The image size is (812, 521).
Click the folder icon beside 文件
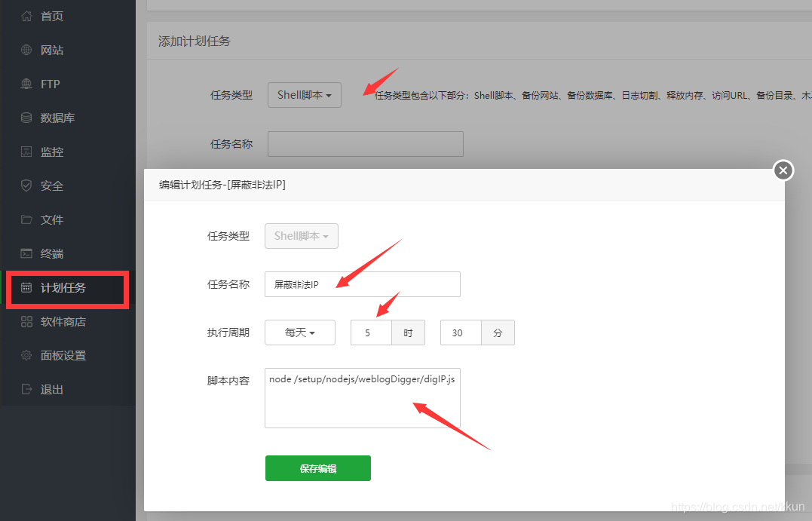tap(26, 219)
